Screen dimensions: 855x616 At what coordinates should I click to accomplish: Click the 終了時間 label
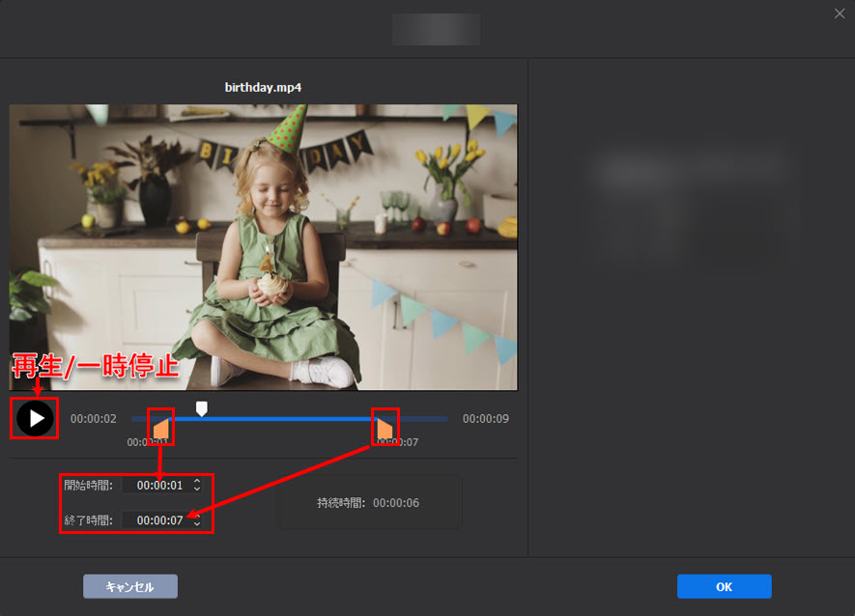coord(88,520)
